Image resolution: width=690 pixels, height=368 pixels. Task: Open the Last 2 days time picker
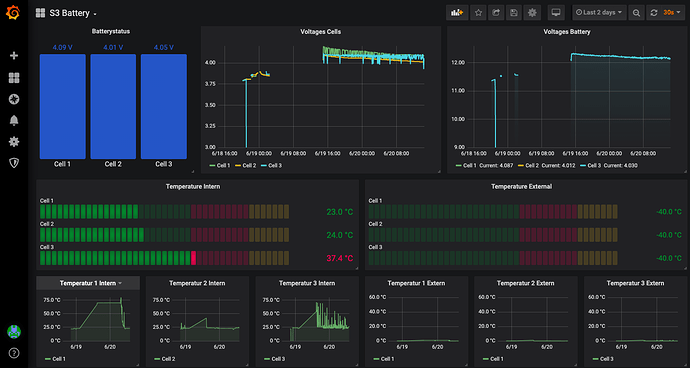[x=599, y=13]
